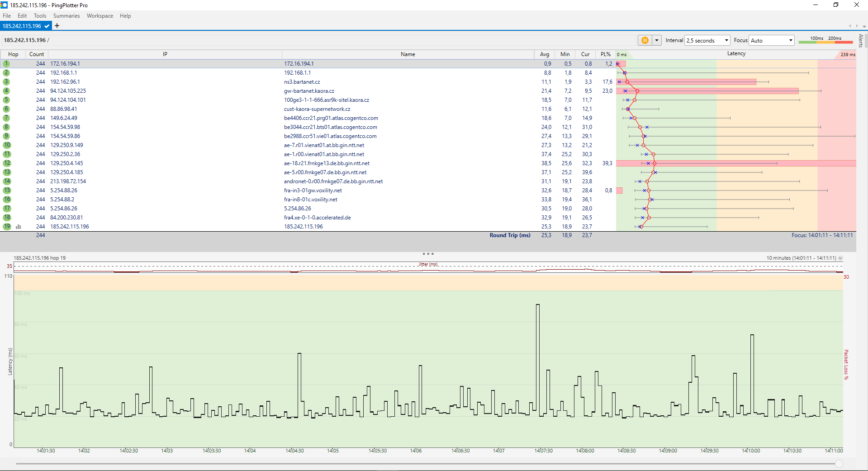Open the Workspace menu

tap(100, 16)
